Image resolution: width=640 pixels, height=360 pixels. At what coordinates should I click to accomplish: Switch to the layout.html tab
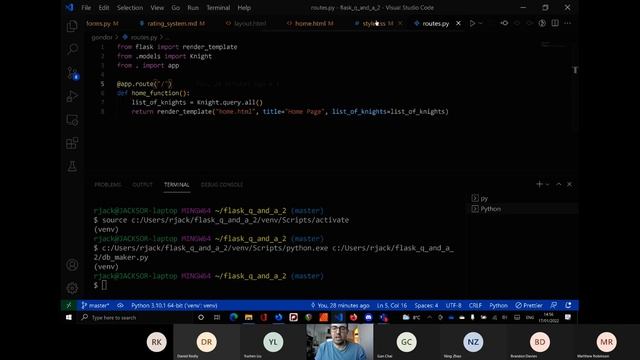247,24
